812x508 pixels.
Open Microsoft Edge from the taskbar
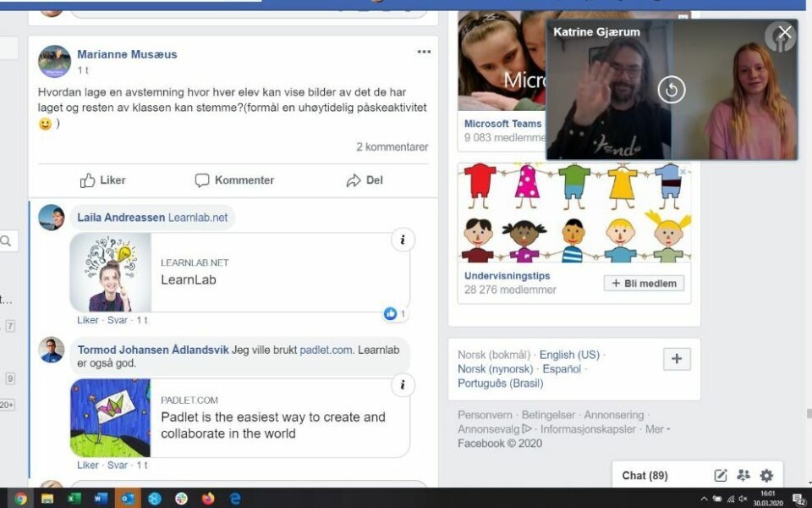[x=235, y=499]
